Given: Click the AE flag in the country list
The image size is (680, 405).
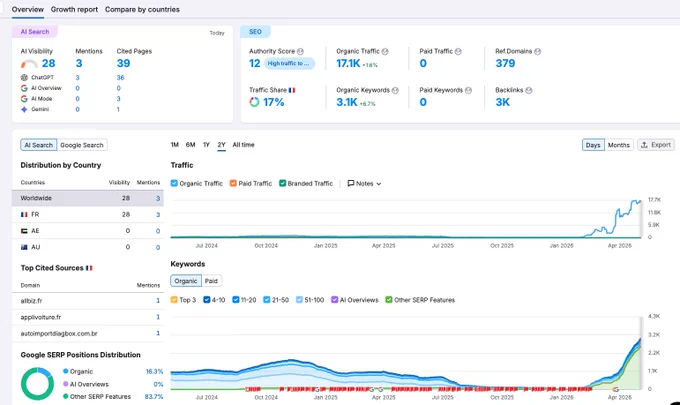Looking at the screenshot, I should coord(24,231).
